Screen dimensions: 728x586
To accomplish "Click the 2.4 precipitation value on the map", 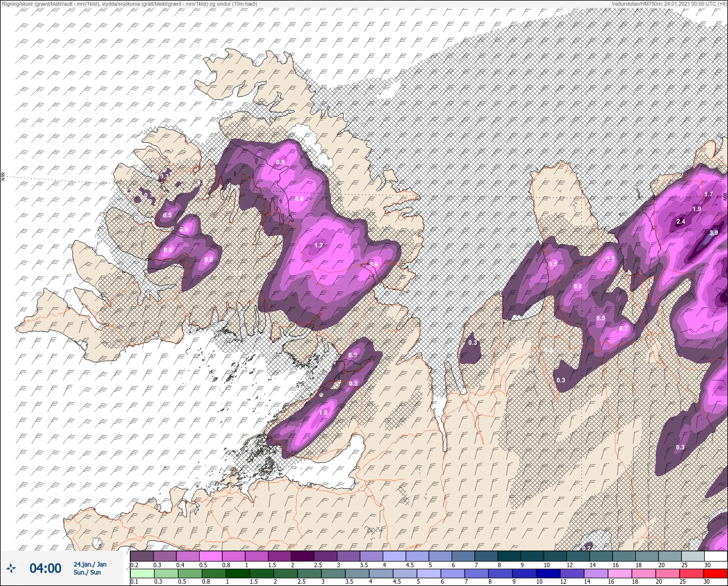I will [681, 222].
